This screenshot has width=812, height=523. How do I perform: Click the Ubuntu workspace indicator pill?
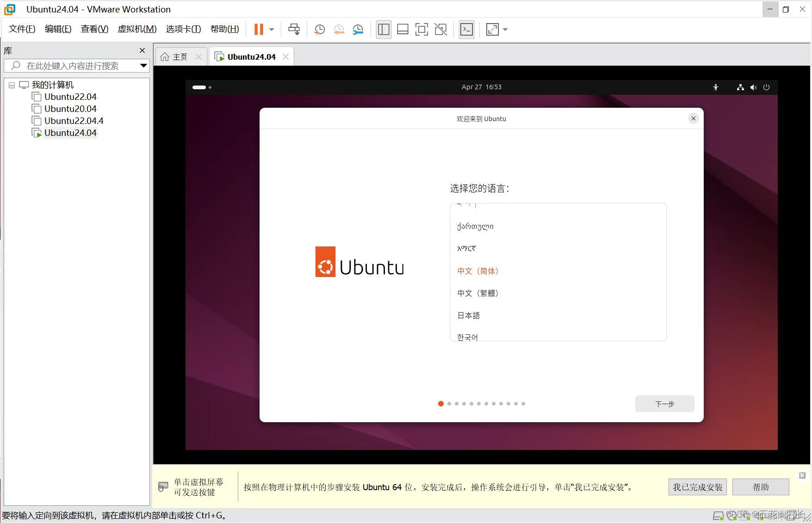199,87
